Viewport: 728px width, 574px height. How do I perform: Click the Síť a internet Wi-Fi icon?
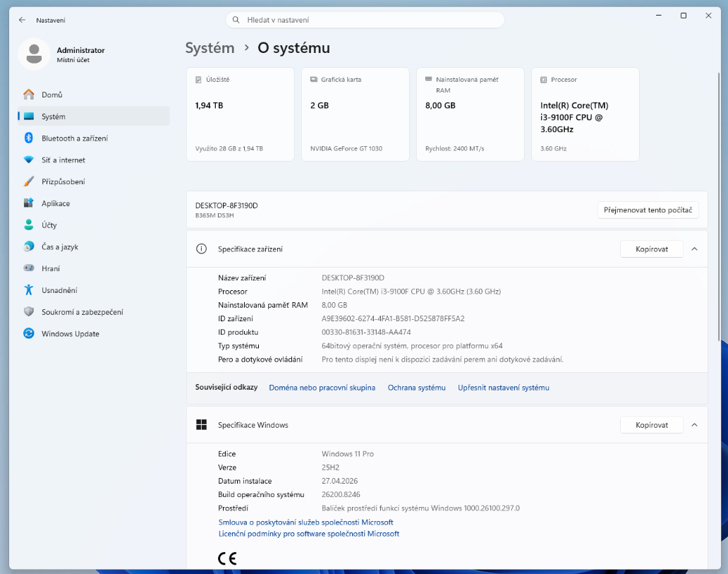coord(29,160)
